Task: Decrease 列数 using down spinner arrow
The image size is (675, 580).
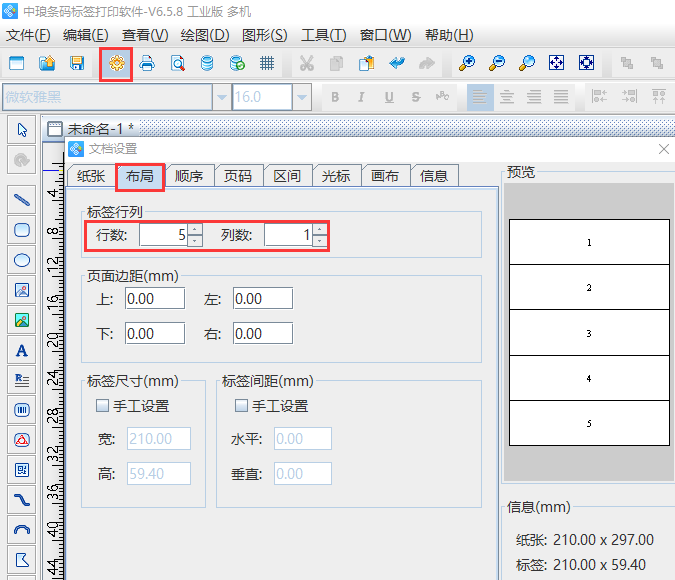Action: coord(319,241)
